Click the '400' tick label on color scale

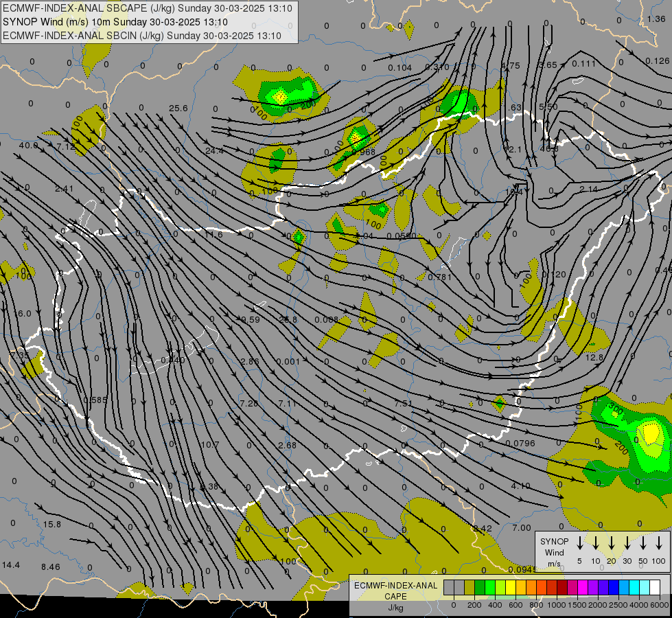click(x=495, y=605)
